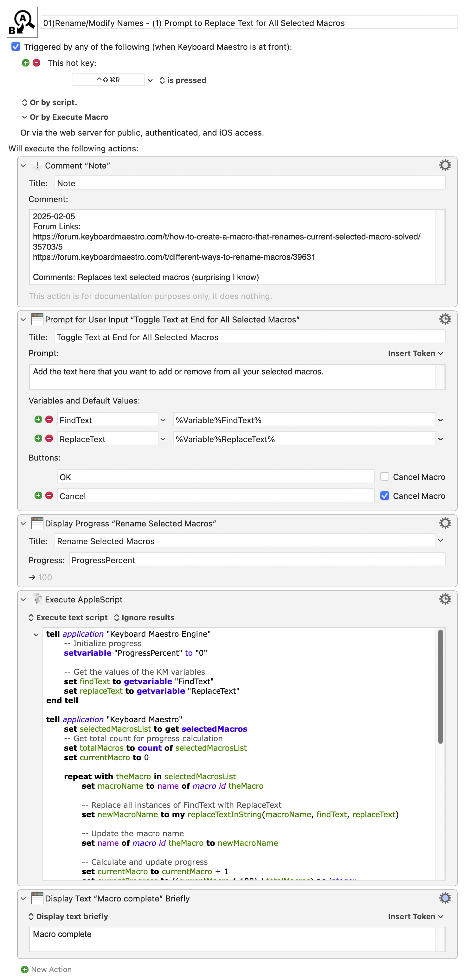Click the 'Macro complete' text box

(x=232, y=939)
